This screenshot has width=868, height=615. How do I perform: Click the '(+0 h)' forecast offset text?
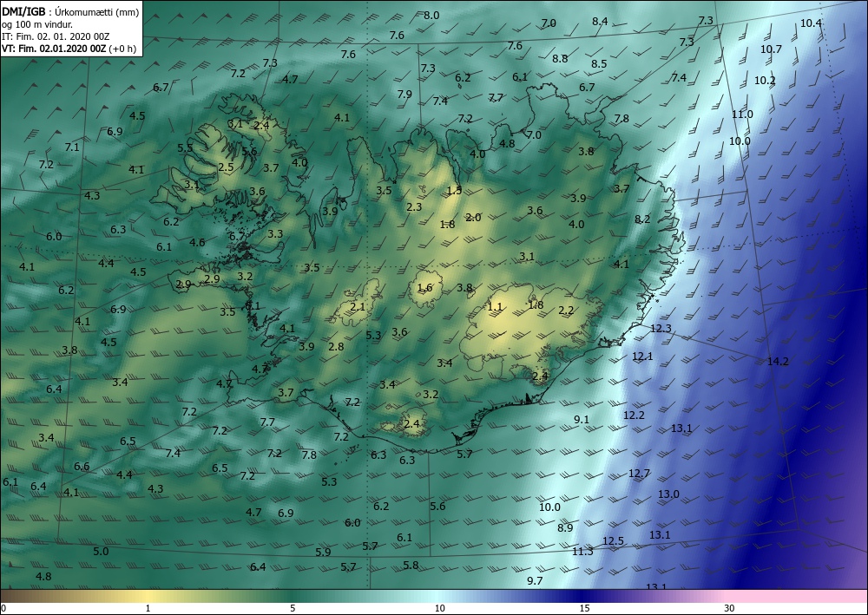point(122,49)
